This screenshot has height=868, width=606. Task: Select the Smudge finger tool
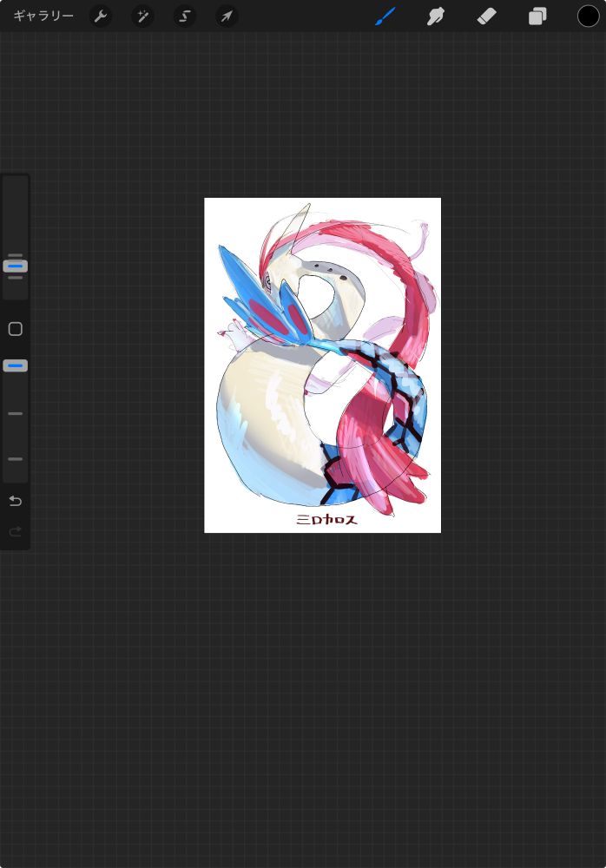point(435,16)
